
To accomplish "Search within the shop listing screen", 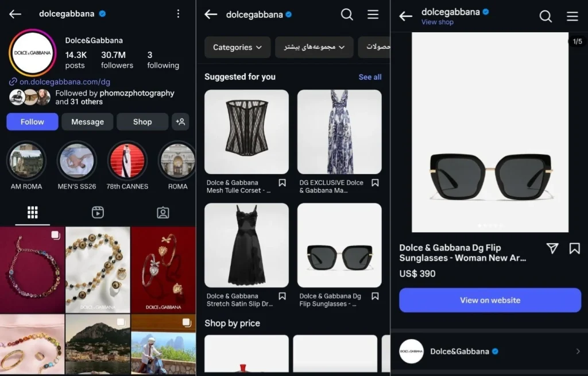I will [x=347, y=14].
